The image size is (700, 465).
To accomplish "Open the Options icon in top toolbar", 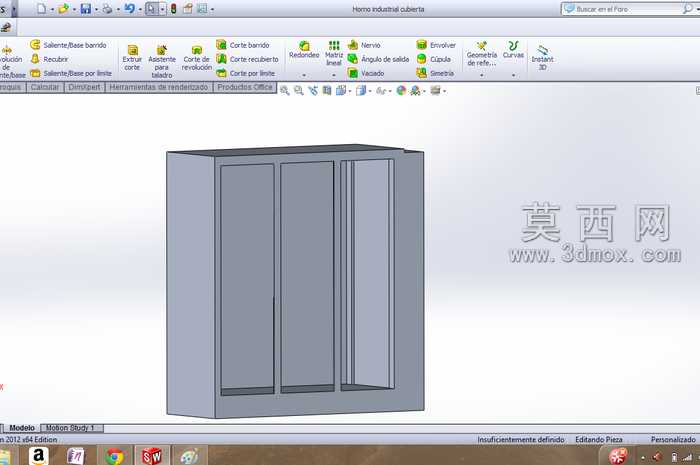I will [x=202, y=8].
